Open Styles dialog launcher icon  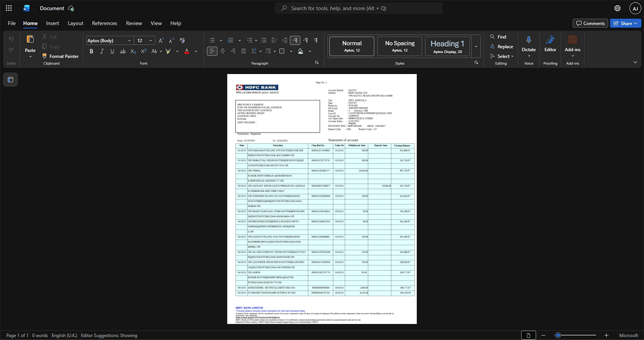pyautogui.click(x=476, y=63)
